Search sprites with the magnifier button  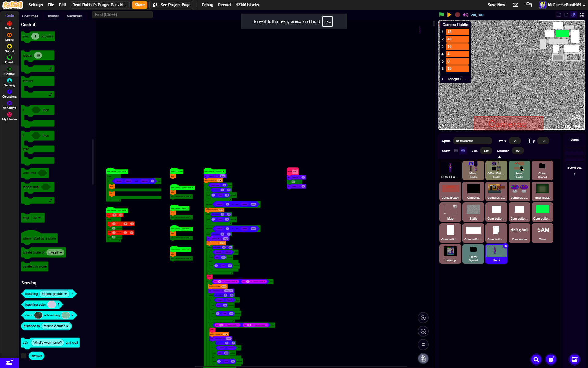[x=536, y=359]
